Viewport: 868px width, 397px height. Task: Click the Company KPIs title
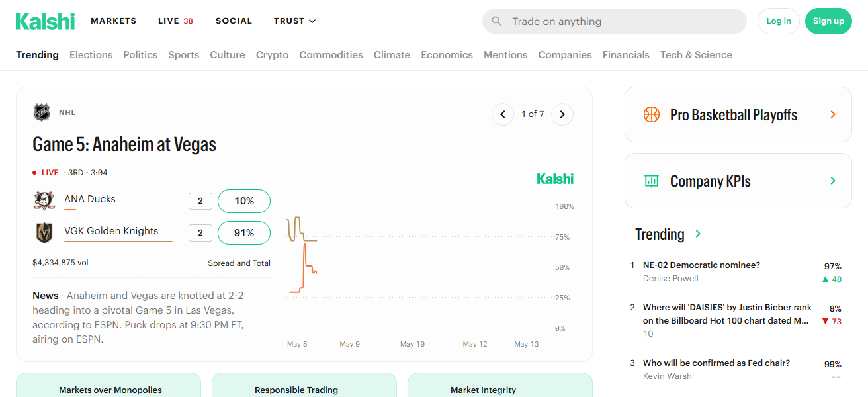[711, 181]
